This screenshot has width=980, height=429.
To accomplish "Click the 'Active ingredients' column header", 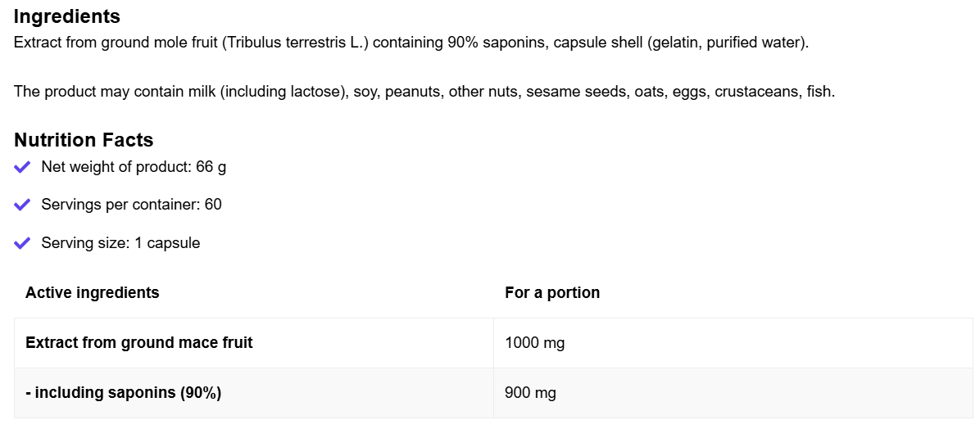I will (93, 293).
